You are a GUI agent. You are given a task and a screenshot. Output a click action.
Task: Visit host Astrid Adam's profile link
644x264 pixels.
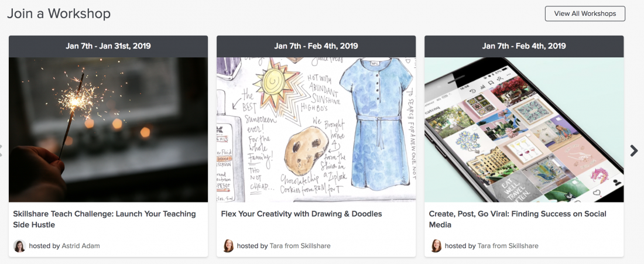81,246
